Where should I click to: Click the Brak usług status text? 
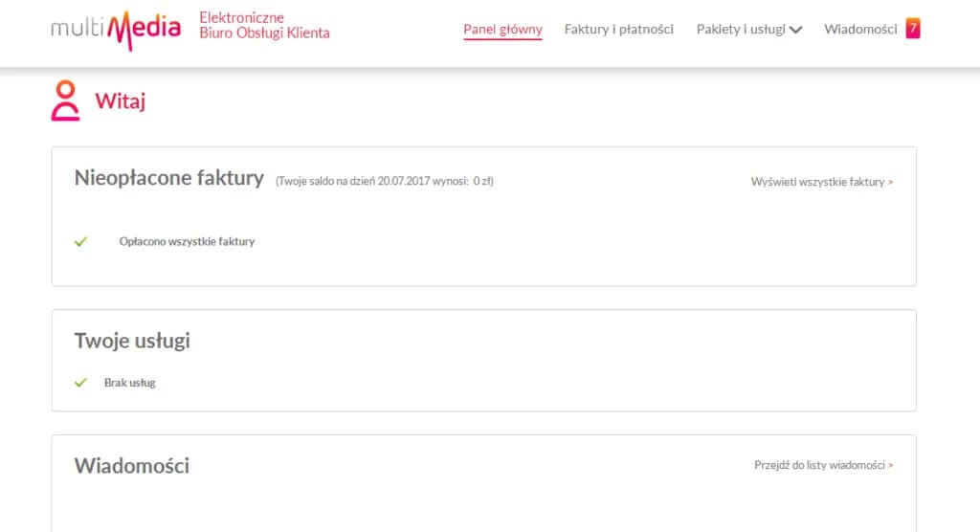[x=129, y=383]
